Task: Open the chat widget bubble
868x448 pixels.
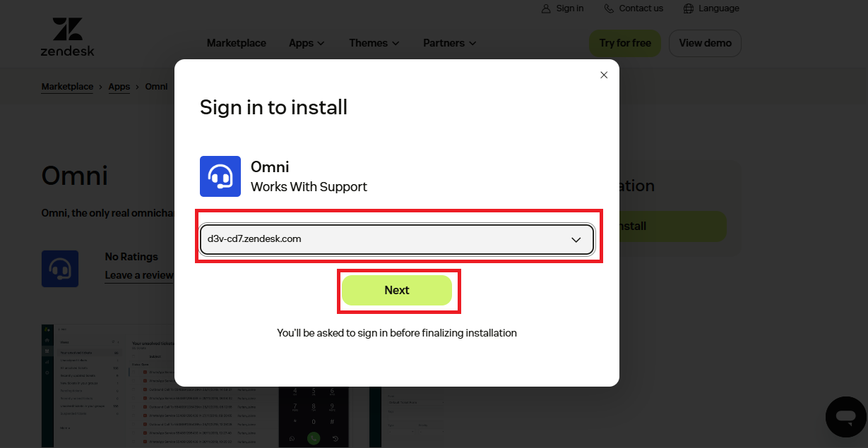Action: point(845,417)
